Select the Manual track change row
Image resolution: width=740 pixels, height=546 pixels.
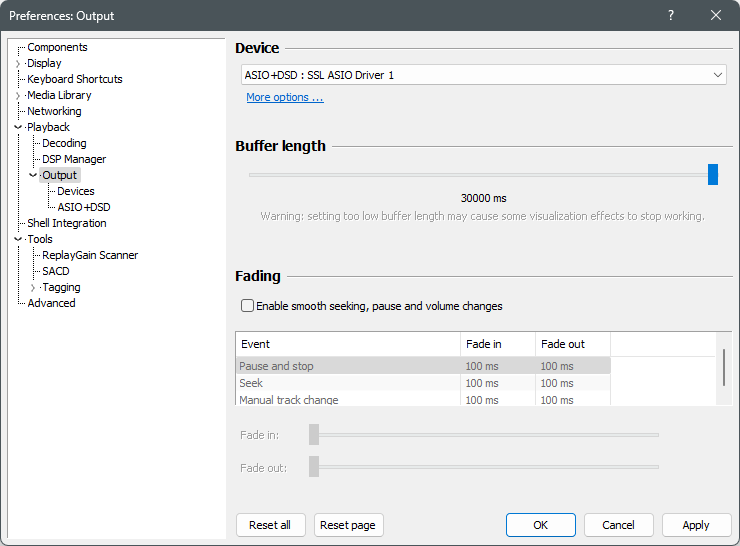coord(423,399)
